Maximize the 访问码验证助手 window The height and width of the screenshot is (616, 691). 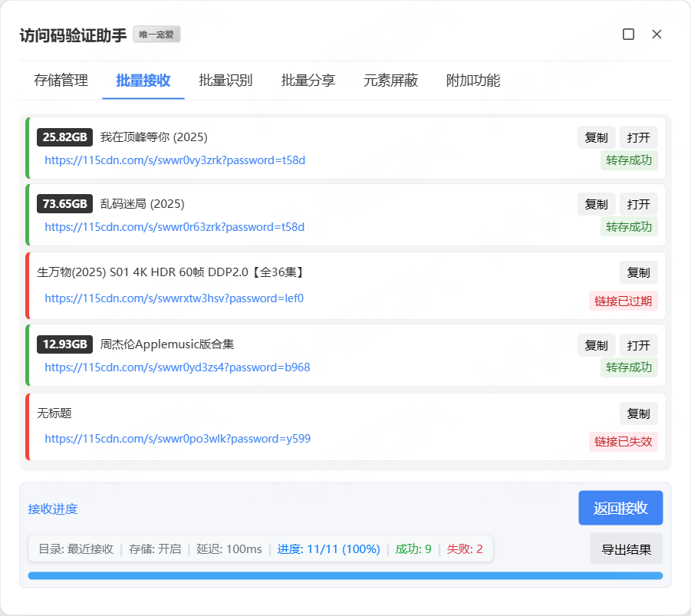(628, 35)
